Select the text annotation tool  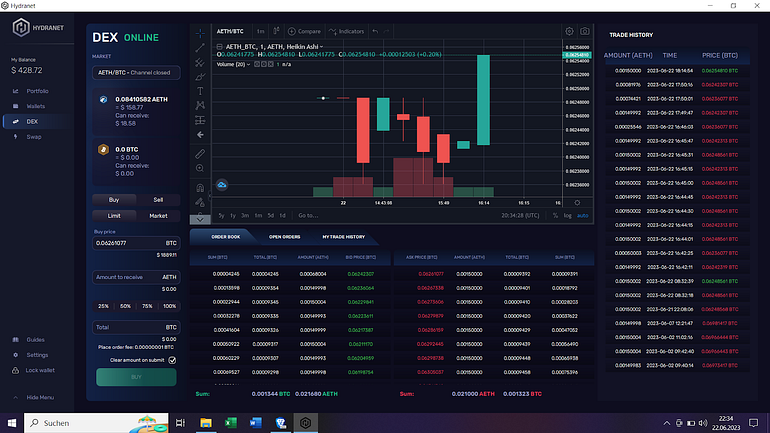click(200, 91)
